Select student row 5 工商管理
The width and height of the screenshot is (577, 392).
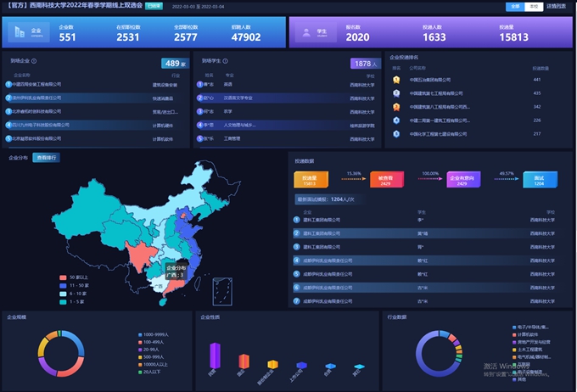[287, 139]
